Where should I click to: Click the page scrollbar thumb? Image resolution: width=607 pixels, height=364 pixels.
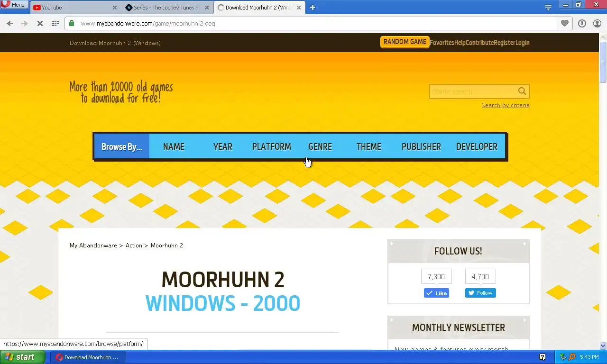point(603,62)
